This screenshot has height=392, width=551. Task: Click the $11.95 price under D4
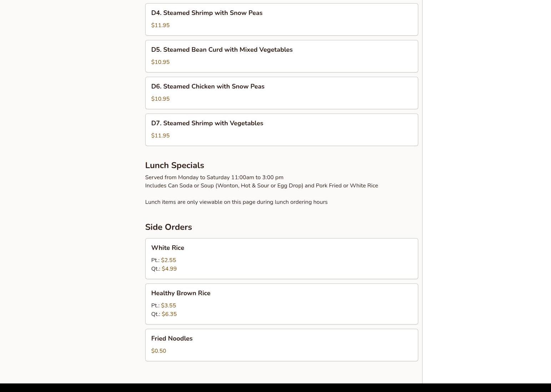[x=160, y=25]
